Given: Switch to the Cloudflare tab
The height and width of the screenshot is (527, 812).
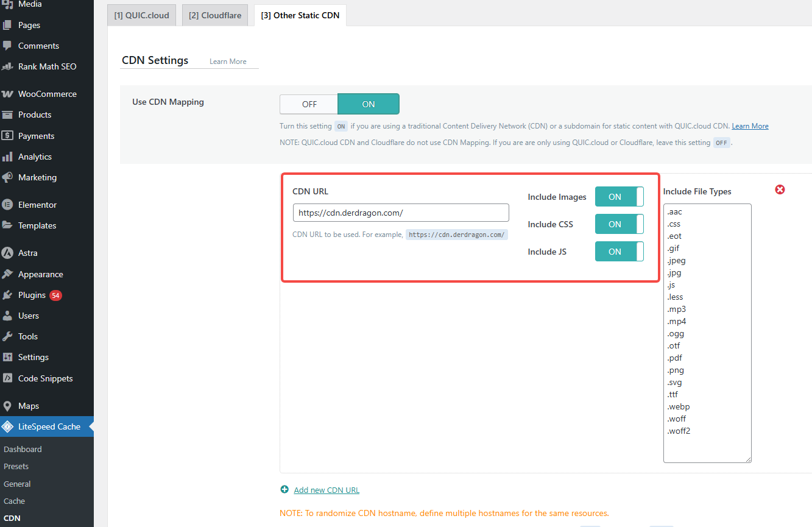Looking at the screenshot, I should [214, 15].
